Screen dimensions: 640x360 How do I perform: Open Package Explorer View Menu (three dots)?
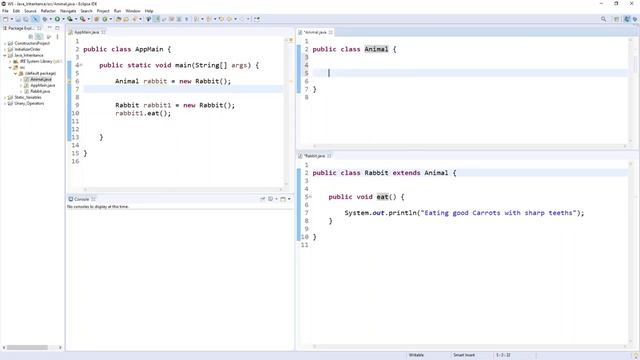click(x=57, y=37)
